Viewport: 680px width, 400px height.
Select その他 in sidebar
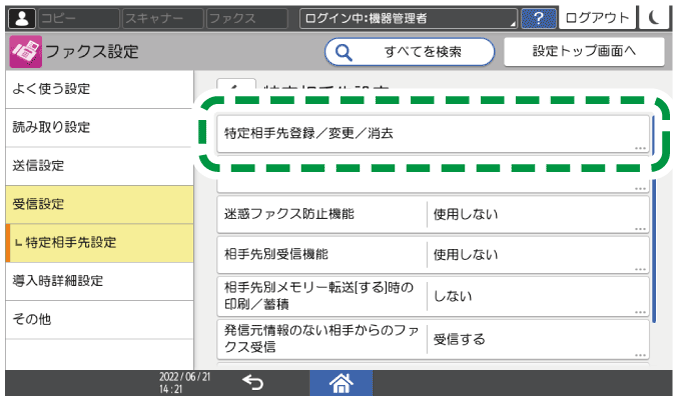[99, 320]
